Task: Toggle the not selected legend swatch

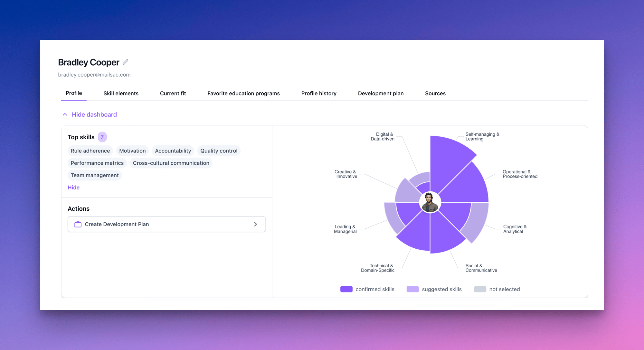Action: [x=480, y=289]
